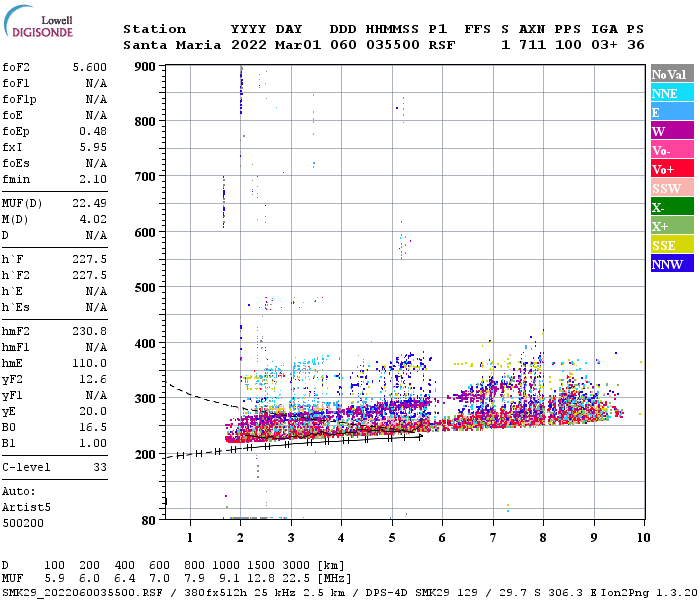Click the yE value 20.0
The image size is (700, 600).
tap(93, 412)
